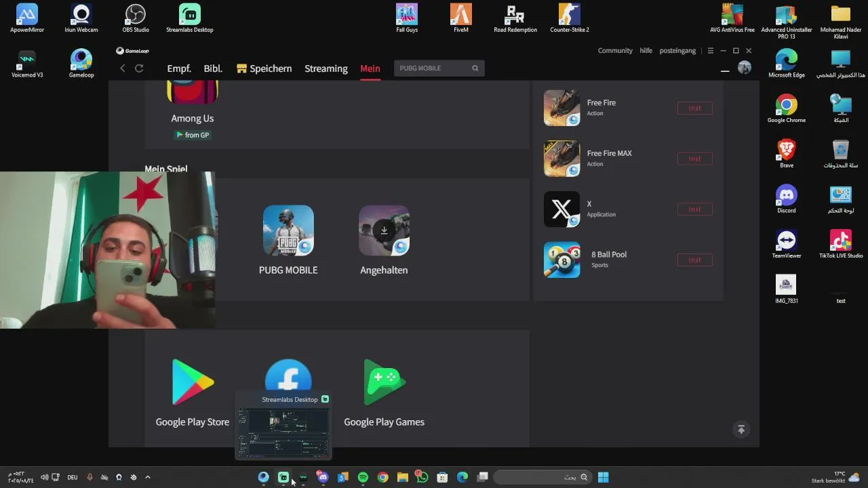Resume the Angehalten paused download
Image resolution: width=868 pixels, height=488 pixels.
coord(384,230)
